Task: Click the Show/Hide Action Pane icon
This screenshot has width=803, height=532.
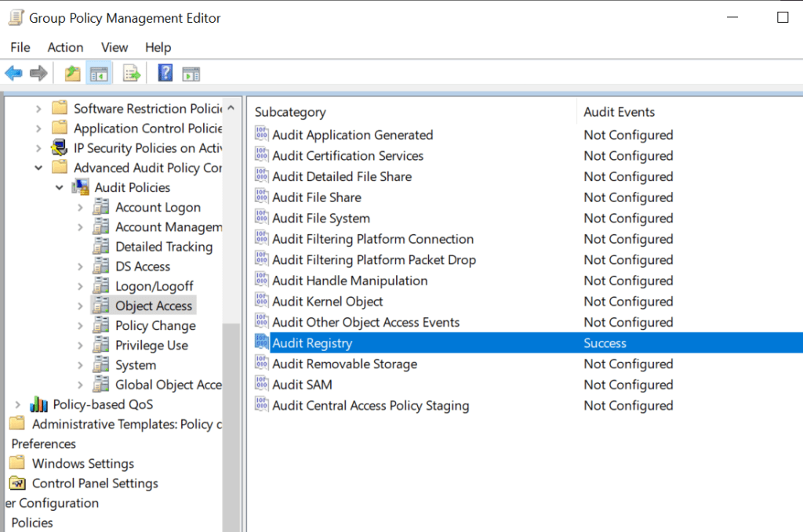Action: tap(191, 74)
